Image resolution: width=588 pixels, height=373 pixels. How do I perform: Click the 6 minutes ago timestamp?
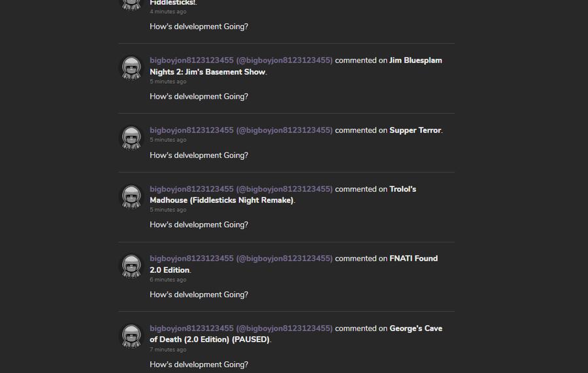tap(168, 280)
